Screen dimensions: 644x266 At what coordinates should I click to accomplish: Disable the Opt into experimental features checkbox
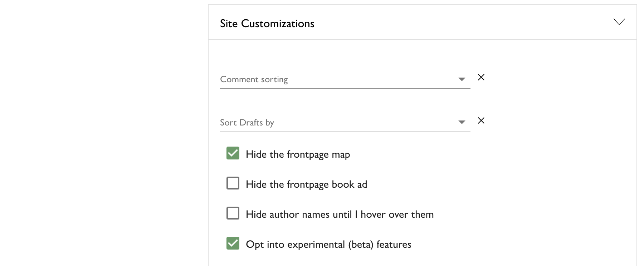tap(233, 243)
